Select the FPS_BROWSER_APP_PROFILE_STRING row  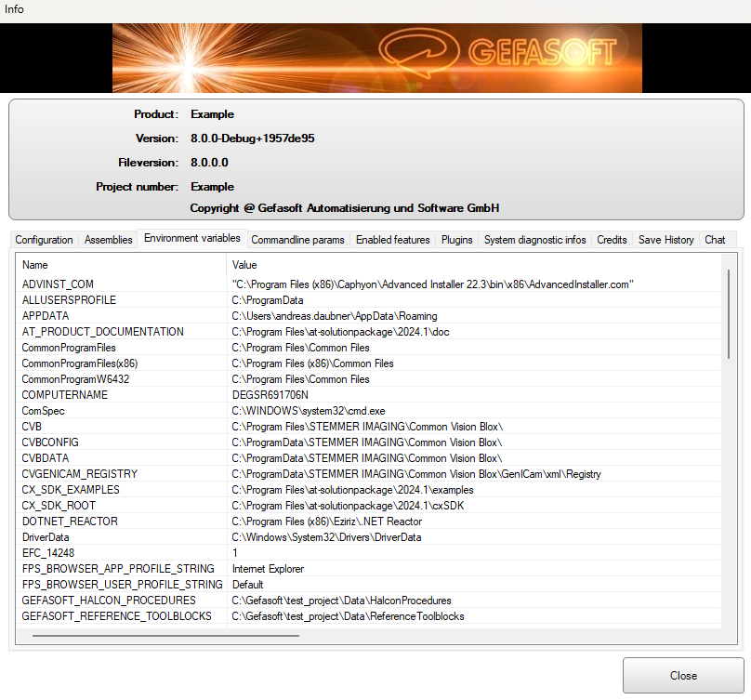point(368,569)
